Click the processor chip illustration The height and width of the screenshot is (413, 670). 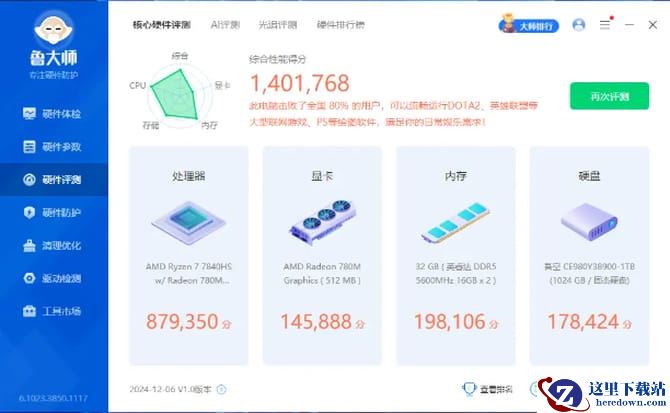188,222
